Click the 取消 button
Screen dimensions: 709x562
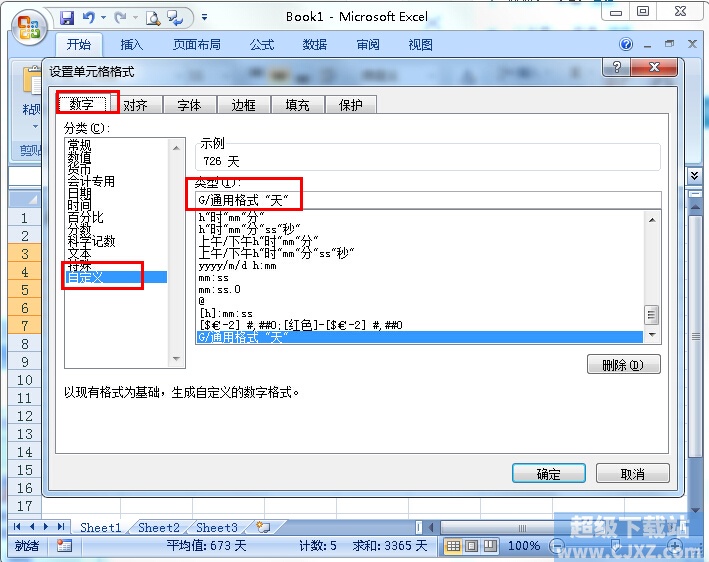pyautogui.click(x=632, y=474)
